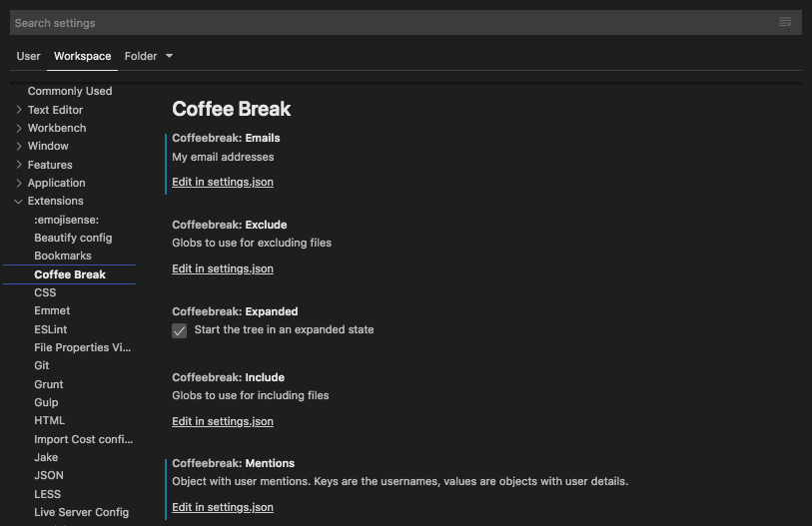The image size is (812, 526).
Task: Open Mentions setting's Edit in settings.json link
Action: click(x=223, y=507)
